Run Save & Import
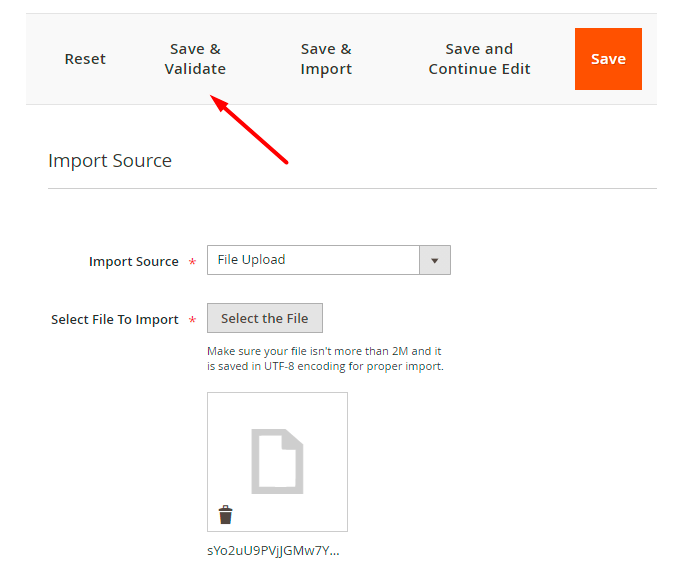Screen dimensions: 685x562 pos(326,59)
